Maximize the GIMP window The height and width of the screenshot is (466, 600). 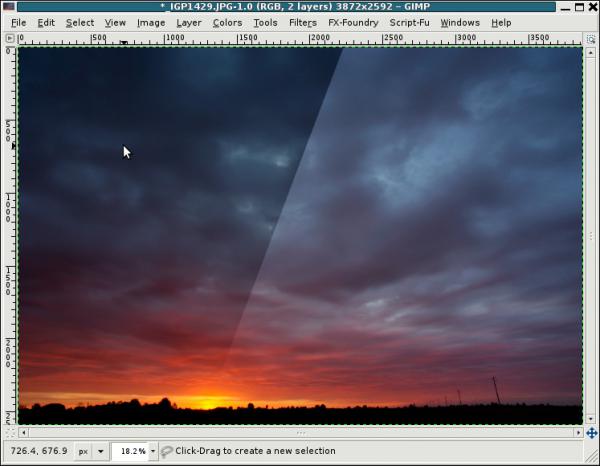pyautogui.click(x=579, y=7)
